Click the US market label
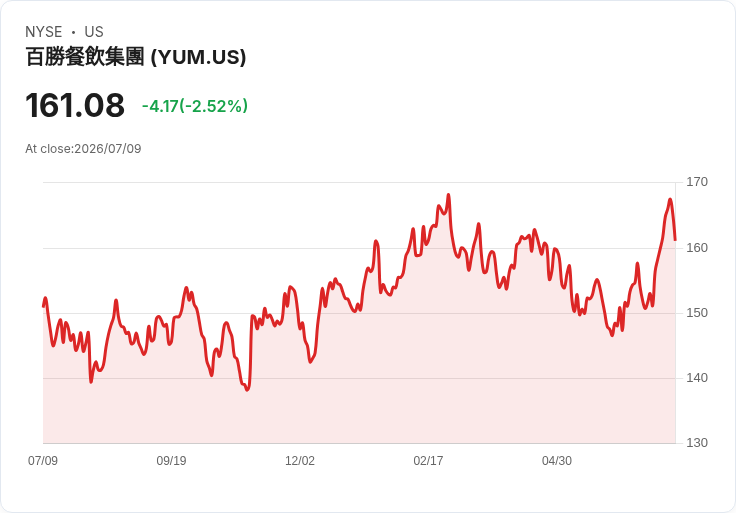 [x=94, y=32]
